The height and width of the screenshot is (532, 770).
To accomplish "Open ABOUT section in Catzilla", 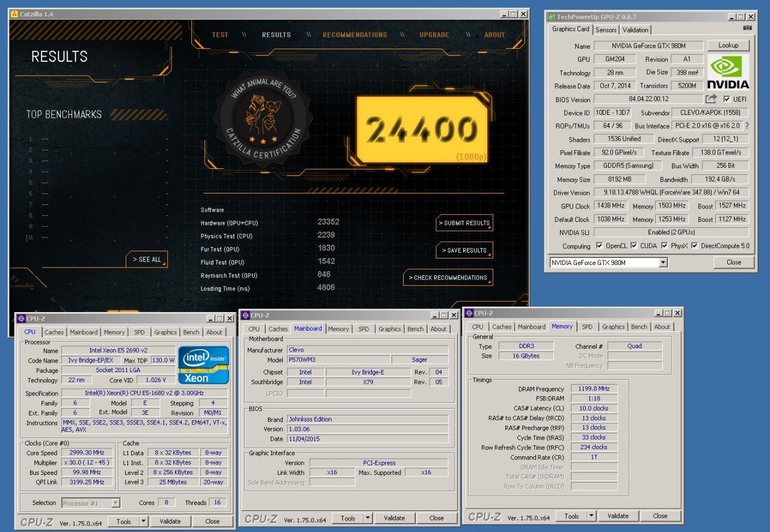I will (x=495, y=35).
